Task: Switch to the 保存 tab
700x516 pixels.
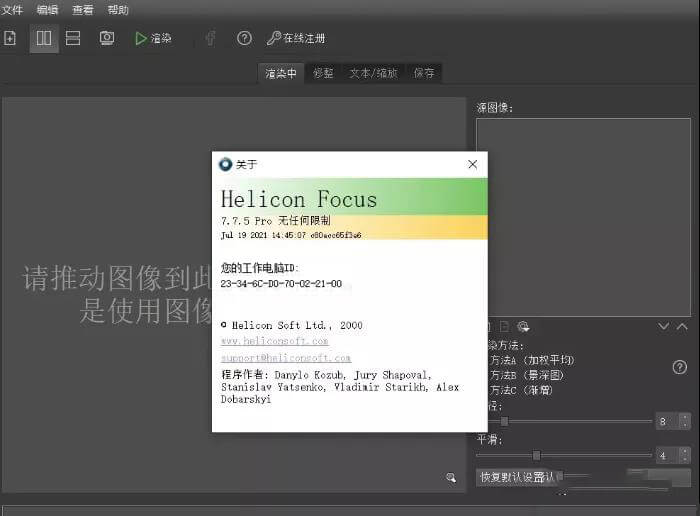Action: tap(424, 73)
